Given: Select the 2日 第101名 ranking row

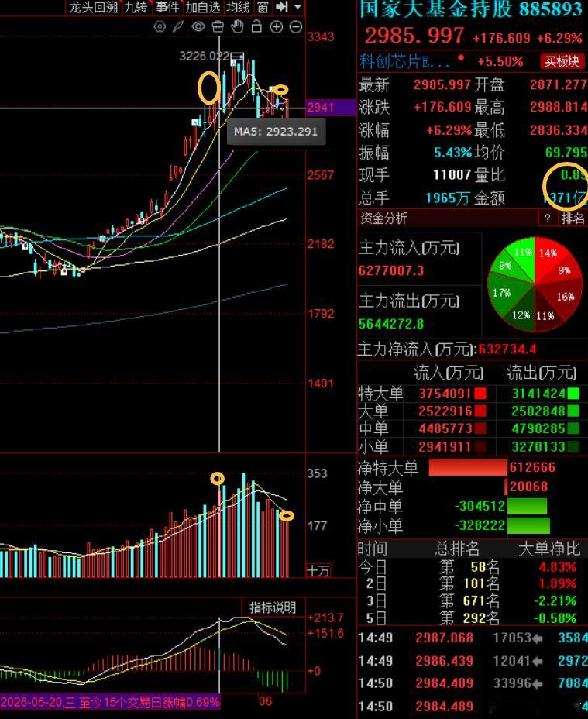Looking at the screenshot, I should click(473, 583).
